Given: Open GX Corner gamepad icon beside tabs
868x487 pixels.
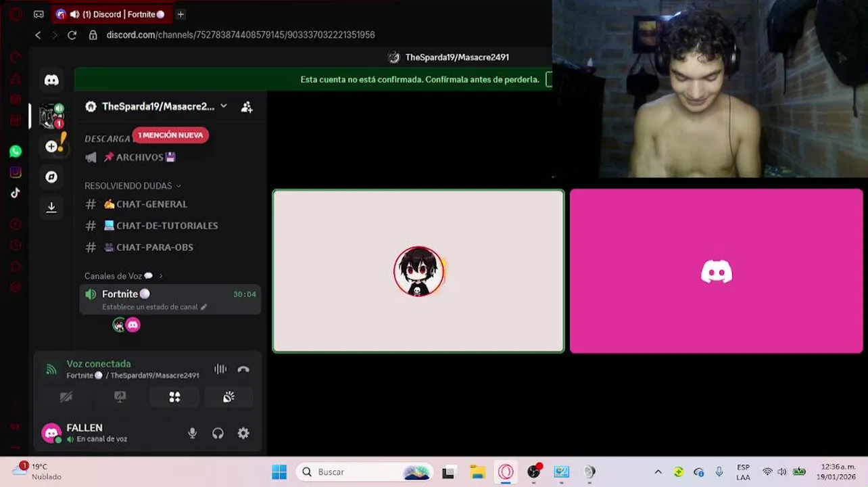Looking at the screenshot, I should [39, 14].
